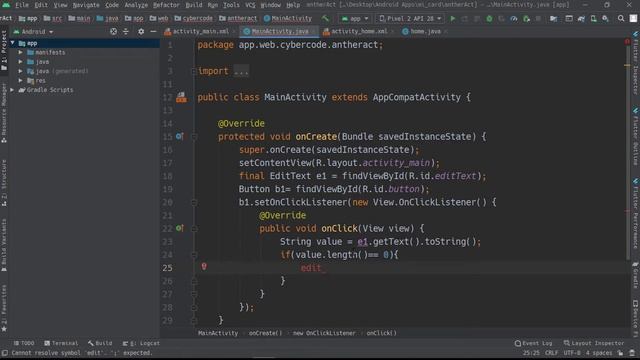The height and width of the screenshot is (360, 640).
Task: Click the implement gutter icon on line 22
Action: tap(180, 228)
